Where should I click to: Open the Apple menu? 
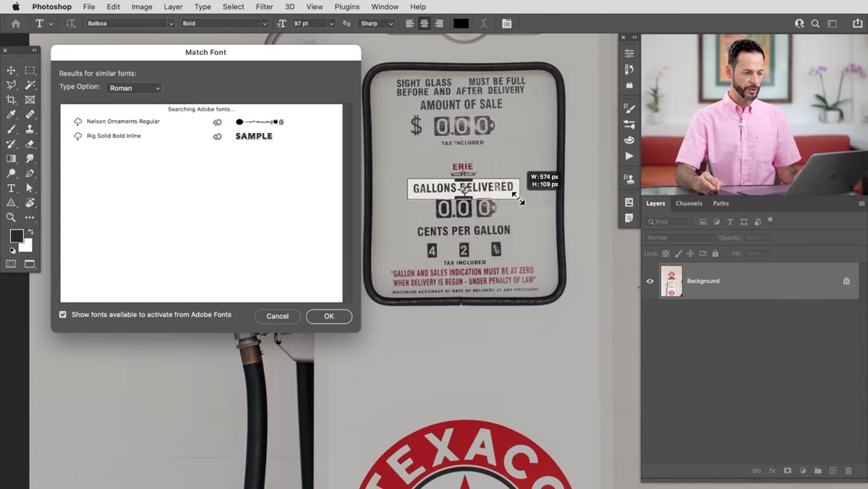[x=16, y=7]
